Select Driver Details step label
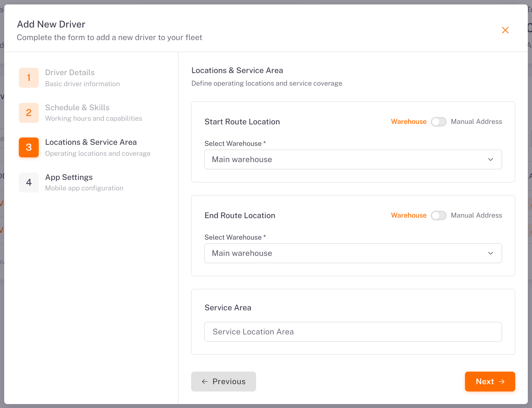This screenshot has height=408, width=532. [x=70, y=73]
